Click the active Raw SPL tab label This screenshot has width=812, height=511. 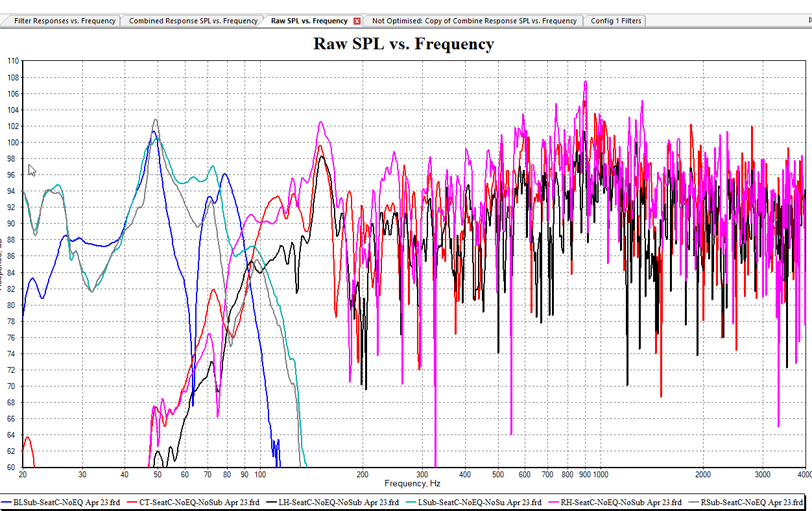309,21
